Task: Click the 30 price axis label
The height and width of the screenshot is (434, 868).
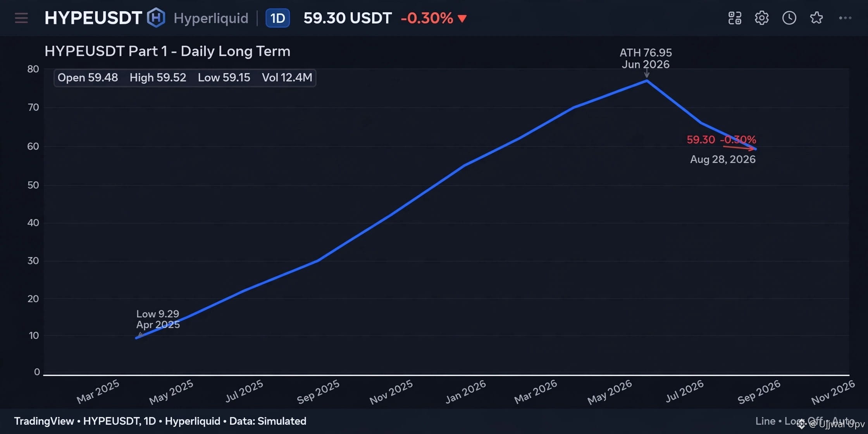Action: point(33,260)
